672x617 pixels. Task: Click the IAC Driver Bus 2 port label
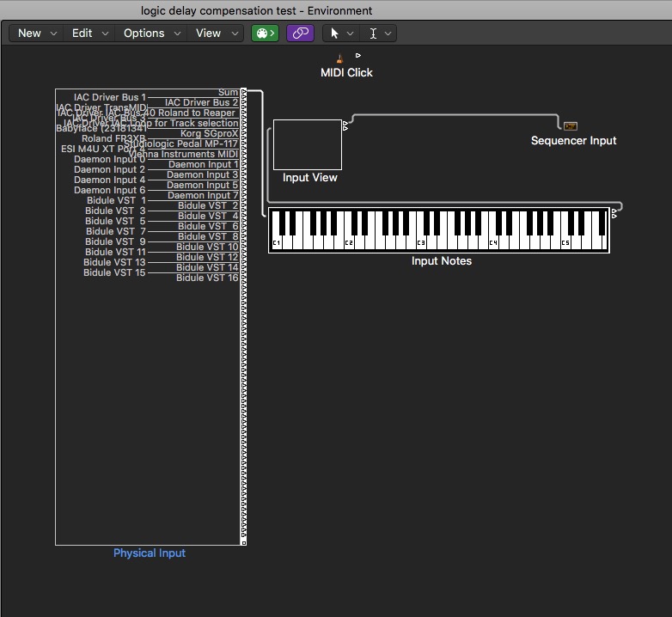coord(201,102)
